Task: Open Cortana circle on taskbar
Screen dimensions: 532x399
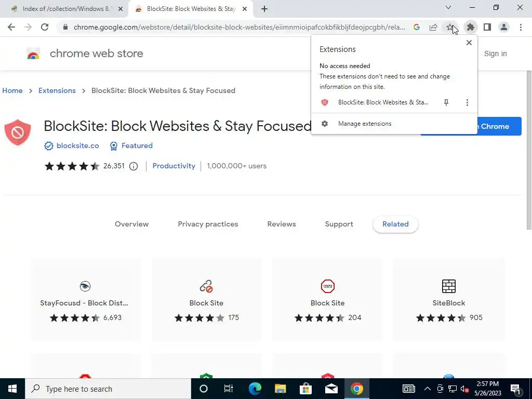Action: [x=203, y=389]
